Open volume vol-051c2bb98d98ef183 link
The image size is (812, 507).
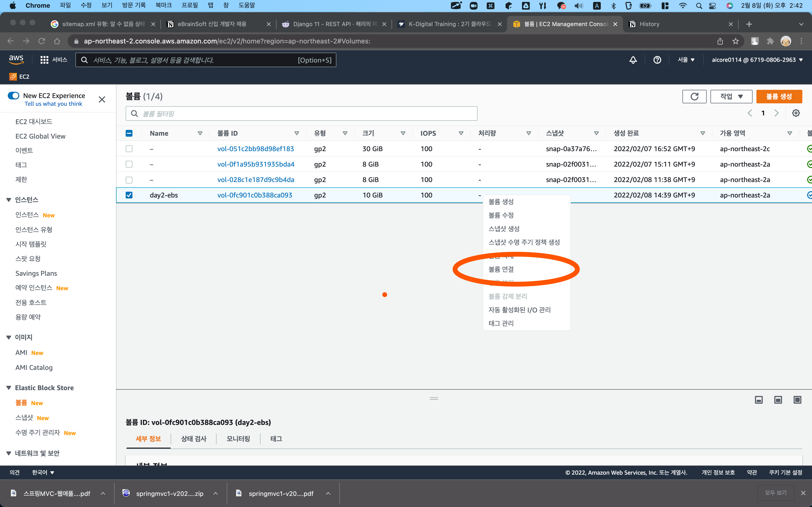[x=255, y=148]
